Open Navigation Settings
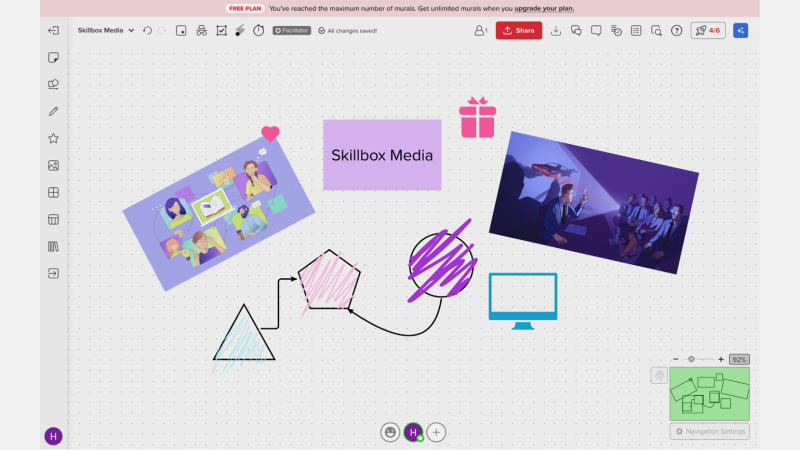This screenshot has height=450, width=800. coord(710,432)
